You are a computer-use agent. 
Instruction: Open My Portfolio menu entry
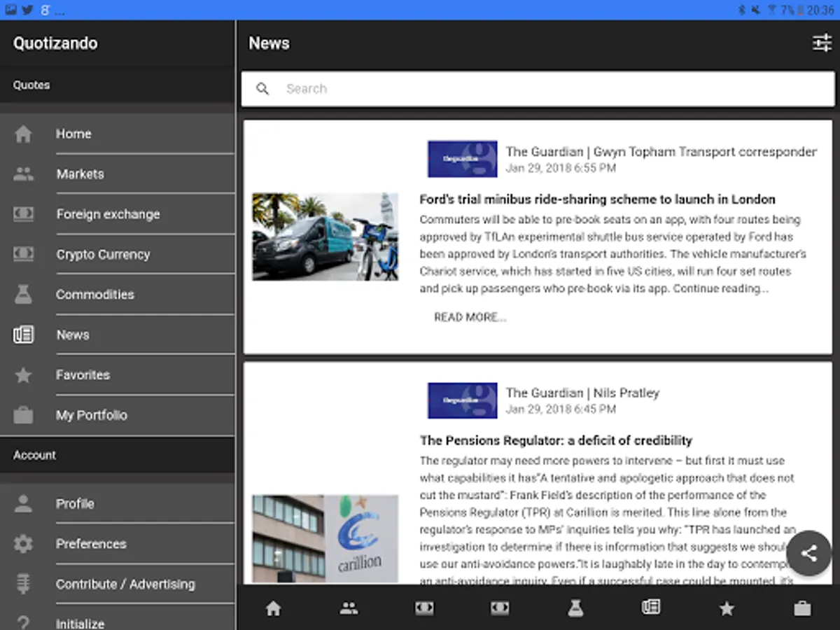point(118,415)
